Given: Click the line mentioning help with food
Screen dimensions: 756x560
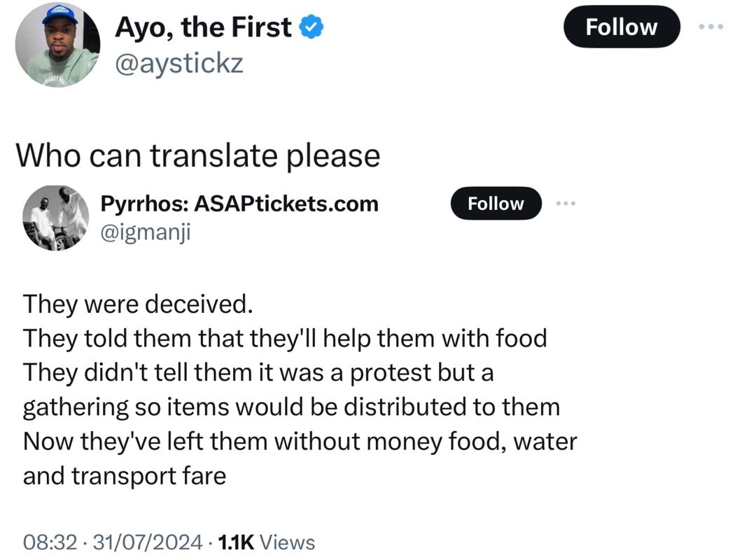Looking at the screenshot, I should click(x=285, y=339).
